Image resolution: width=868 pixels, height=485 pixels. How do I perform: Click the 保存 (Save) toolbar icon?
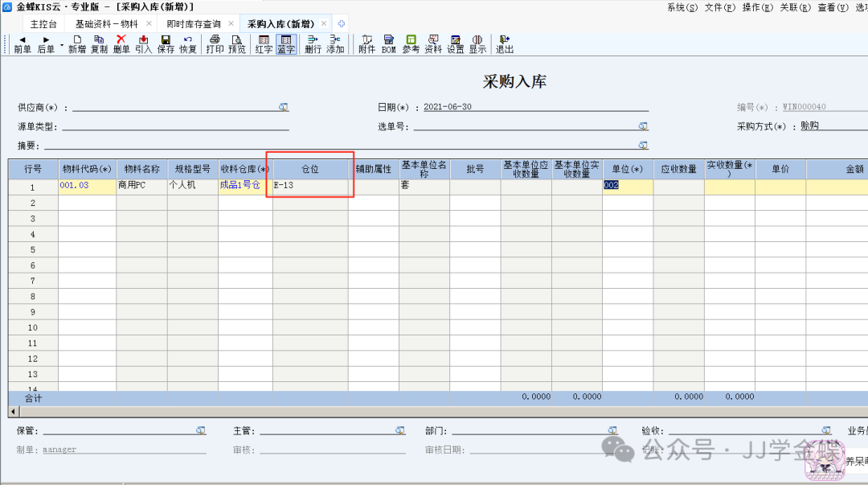coord(166,43)
